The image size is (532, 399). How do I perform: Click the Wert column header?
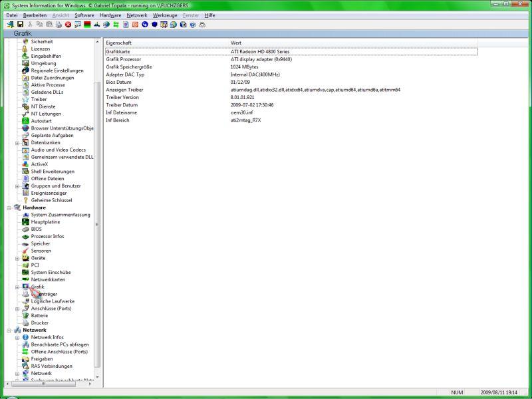tap(352, 43)
